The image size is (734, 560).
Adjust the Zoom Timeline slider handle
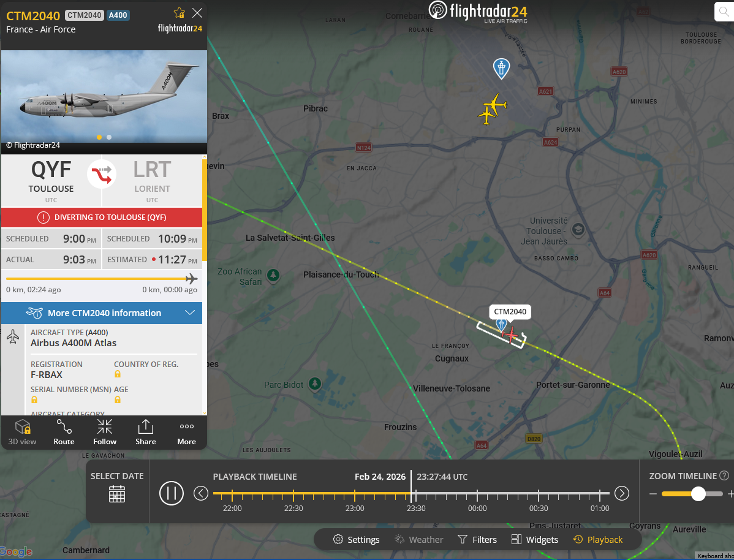click(698, 493)
